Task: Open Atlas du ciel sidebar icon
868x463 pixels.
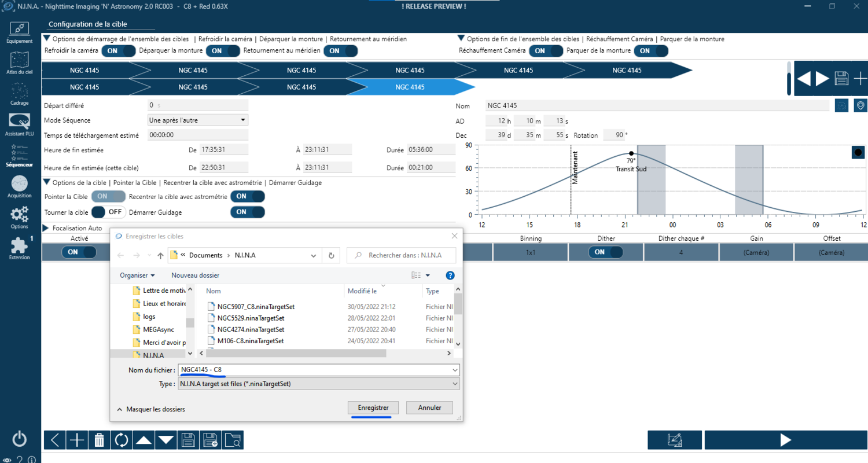Action: [20, 63]
